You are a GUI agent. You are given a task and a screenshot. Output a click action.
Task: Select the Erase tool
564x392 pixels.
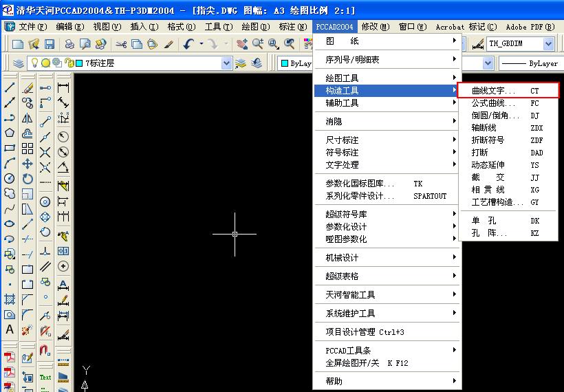coord(28,87)
